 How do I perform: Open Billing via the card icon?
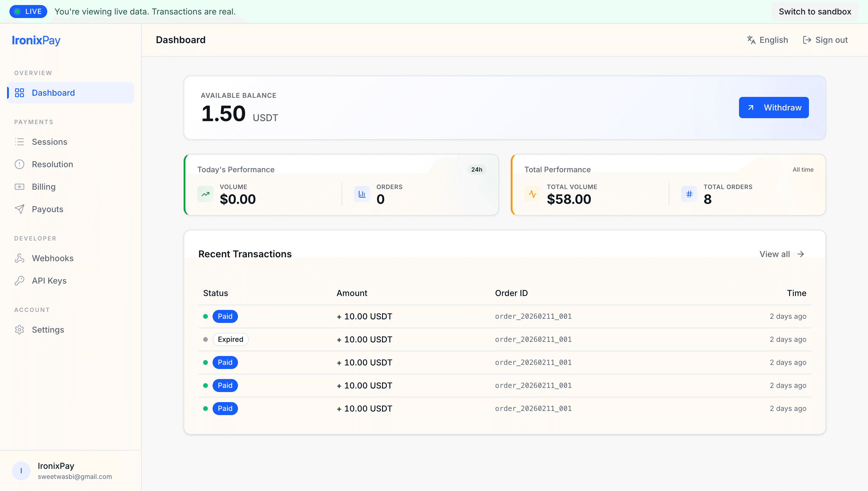coord(19,186)
